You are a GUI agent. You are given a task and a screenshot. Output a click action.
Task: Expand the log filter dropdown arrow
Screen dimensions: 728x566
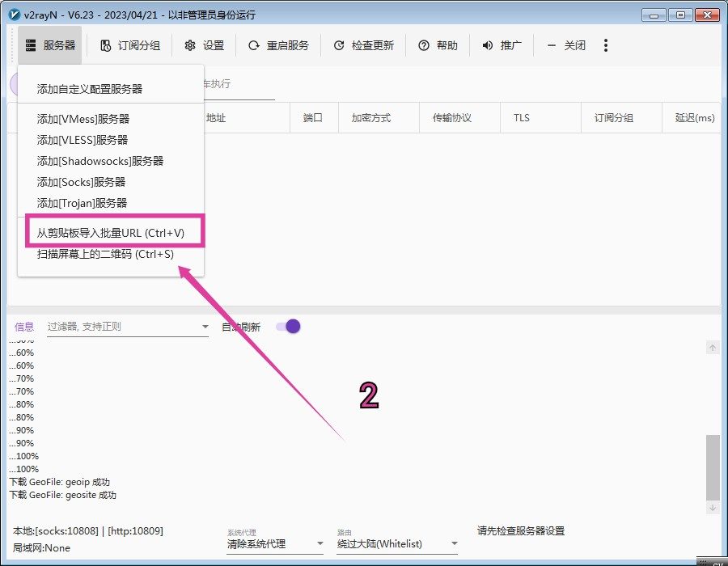tap(205, 327)
